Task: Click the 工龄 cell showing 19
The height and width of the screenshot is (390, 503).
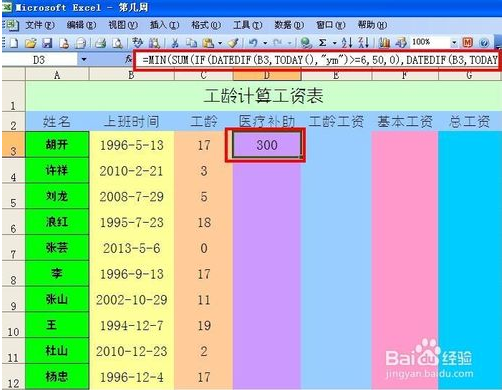Action: point(204,325)
